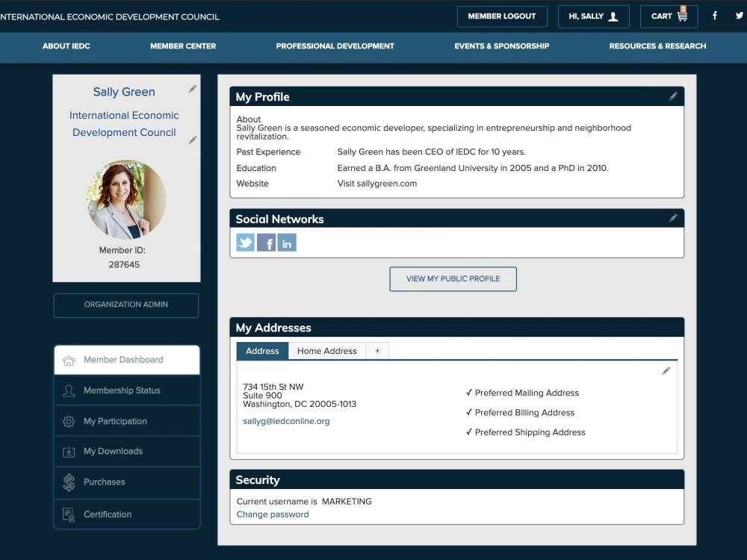
Task: Open shopping cart icon
Action: [682, 15]
